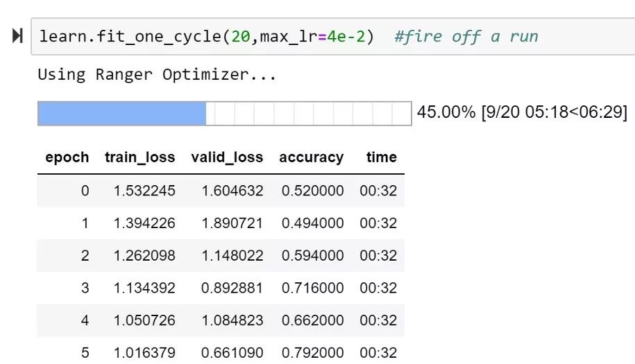Image resolution: width=635 pixels, height=364 pixels.
Task: Click accuracy value 0.792000
Action: 312,353
